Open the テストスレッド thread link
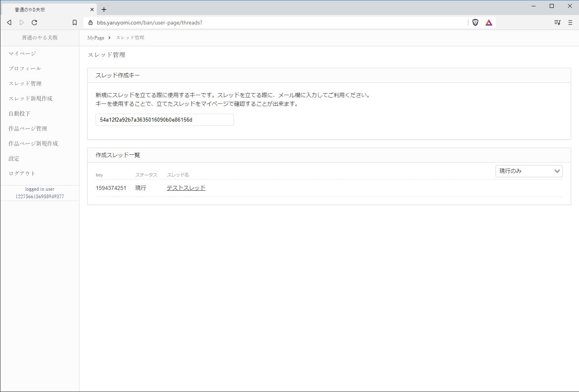The width and height of the screenshot is (579, 392). point(186,188)
